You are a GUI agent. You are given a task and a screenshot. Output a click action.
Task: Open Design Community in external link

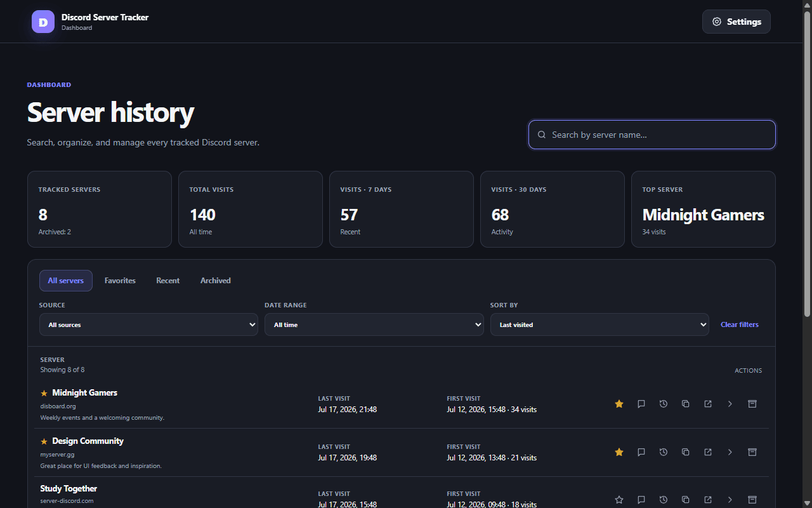708,452
